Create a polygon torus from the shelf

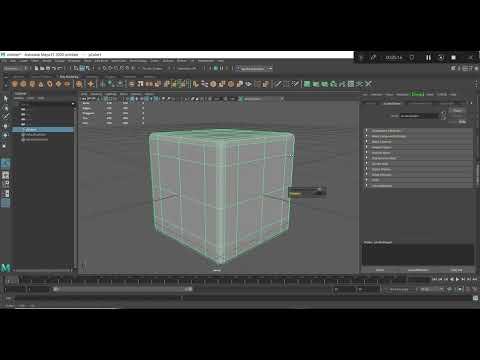[x=50, y=84]
